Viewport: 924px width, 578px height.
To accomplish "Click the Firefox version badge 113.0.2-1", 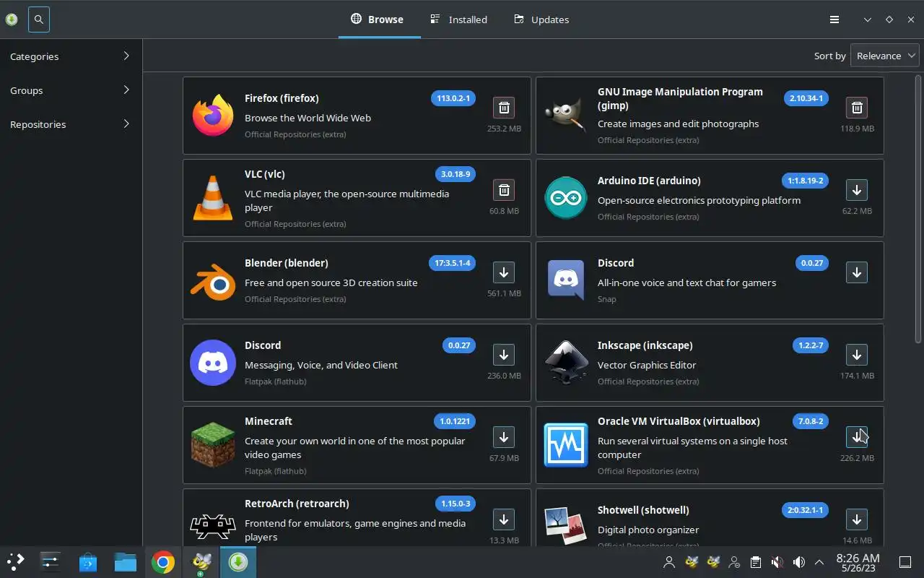I will coord(453,98).
